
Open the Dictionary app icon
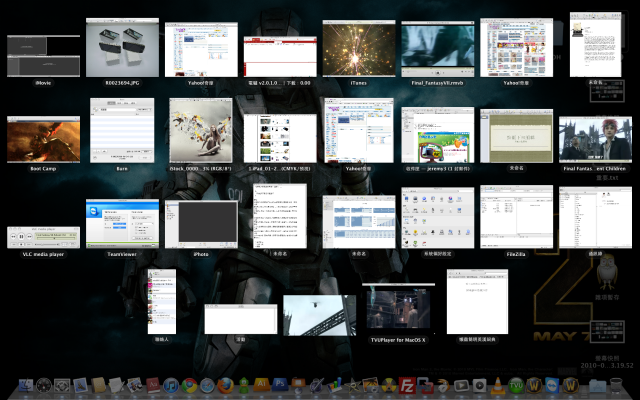pyautogui.click(x=153, y=385)
